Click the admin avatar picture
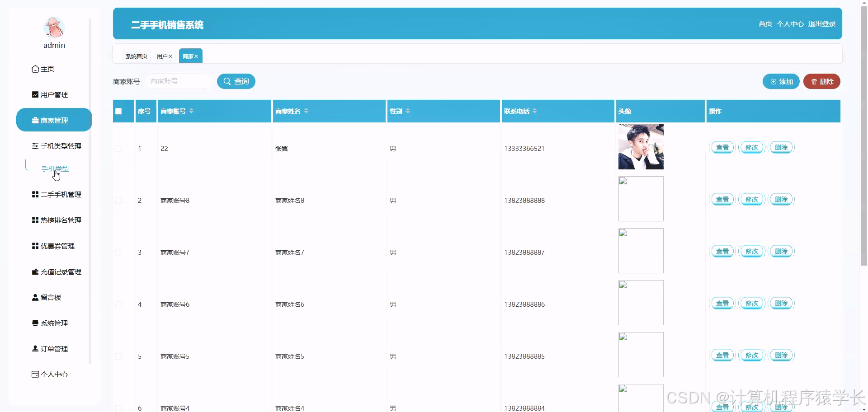Image resolution: width=868 pixels, height=412 pixels. (54, 28)
